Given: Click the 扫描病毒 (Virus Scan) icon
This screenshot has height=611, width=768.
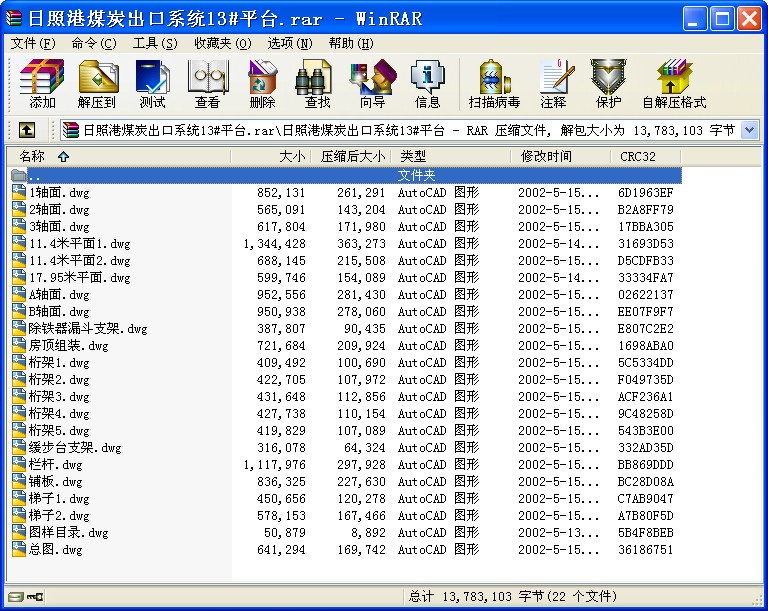Looking at the screenshot, I should click(x=495, y=83).
